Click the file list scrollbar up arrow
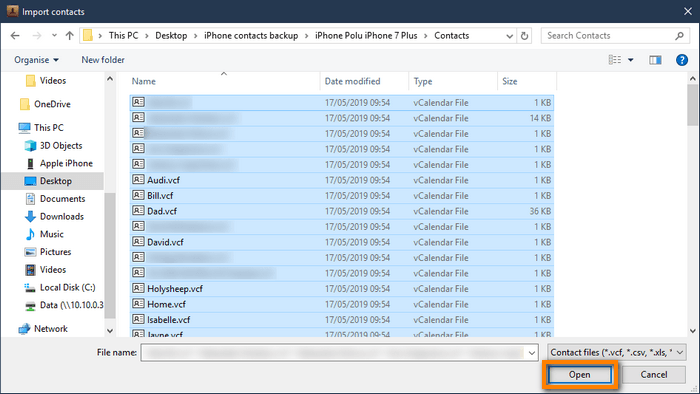700x394 pixels. (x=692, y=79)
